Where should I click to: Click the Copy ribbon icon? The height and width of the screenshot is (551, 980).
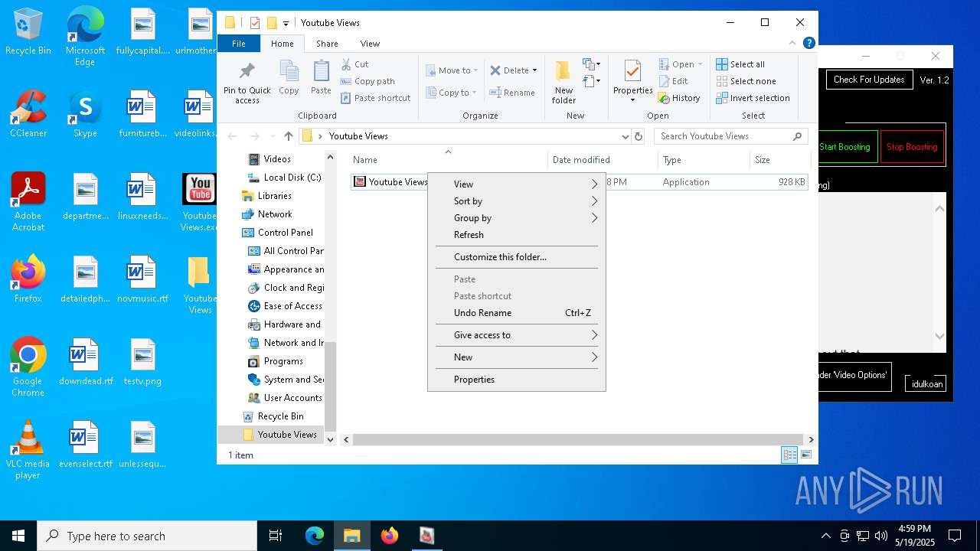289,77
